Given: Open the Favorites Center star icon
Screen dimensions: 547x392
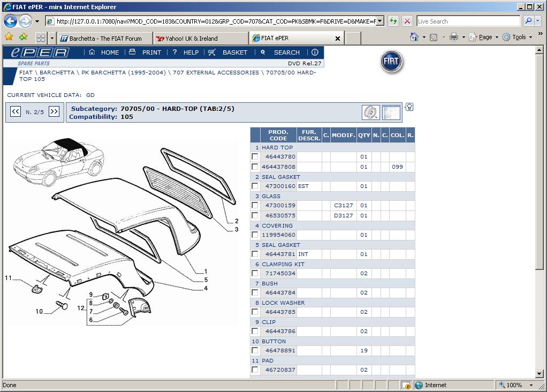Looking at the screenshot, I should (x=9, y=36).
